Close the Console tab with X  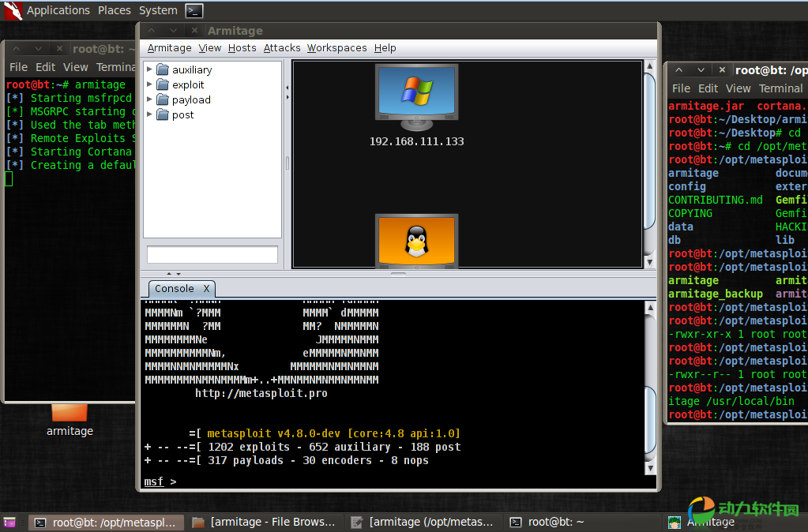[x=206, y=289]
